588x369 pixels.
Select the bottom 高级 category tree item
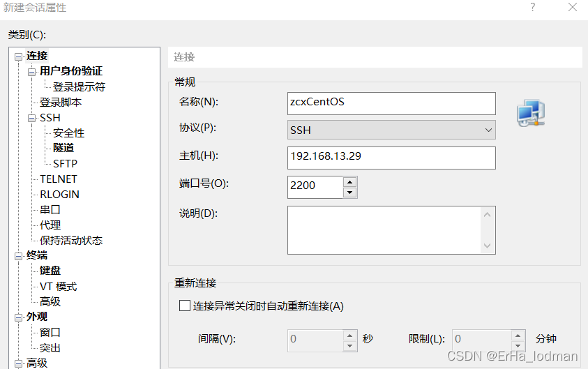[x=37, y=363]
